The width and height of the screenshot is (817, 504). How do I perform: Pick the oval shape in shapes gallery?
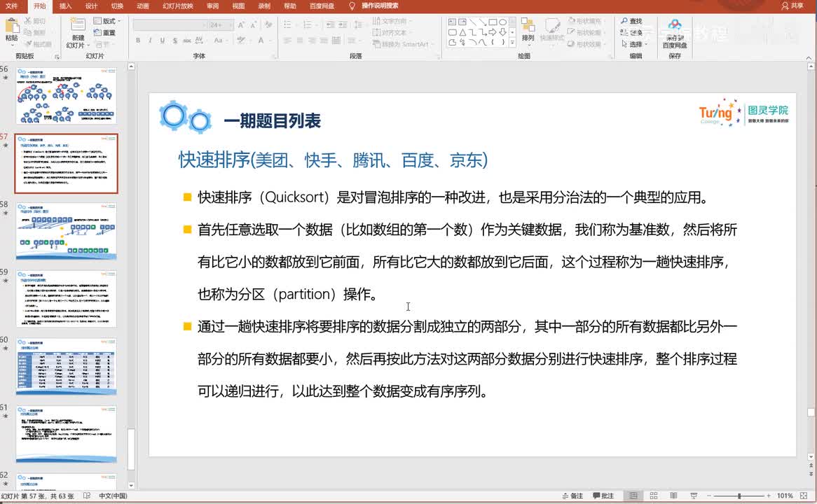coord(502,22)
